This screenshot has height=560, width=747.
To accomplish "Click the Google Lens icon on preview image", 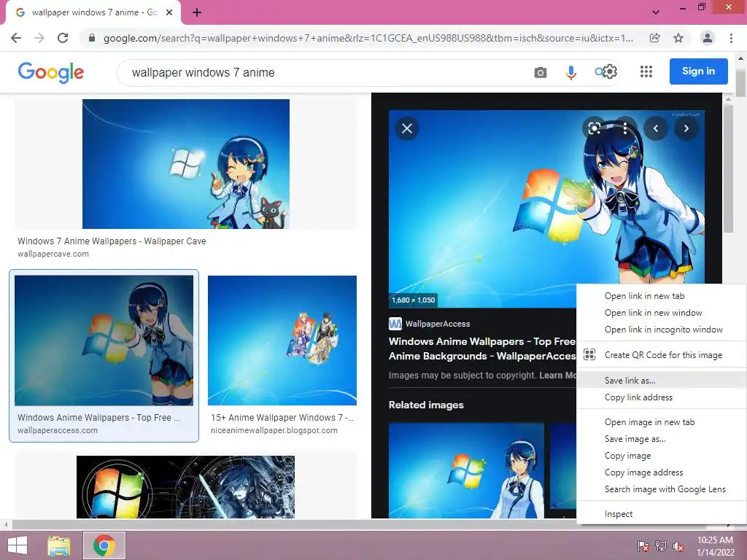I will pos(594,128).
